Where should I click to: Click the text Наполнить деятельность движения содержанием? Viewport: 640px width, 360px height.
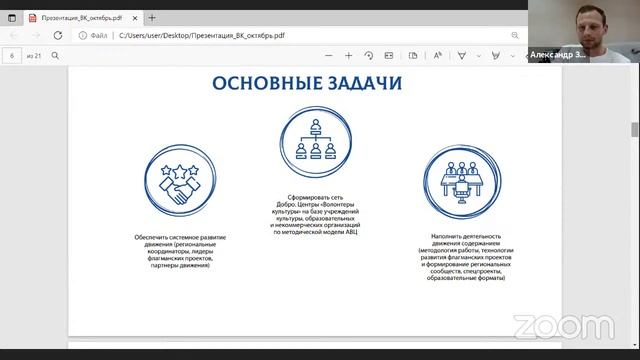pos(466,257)
